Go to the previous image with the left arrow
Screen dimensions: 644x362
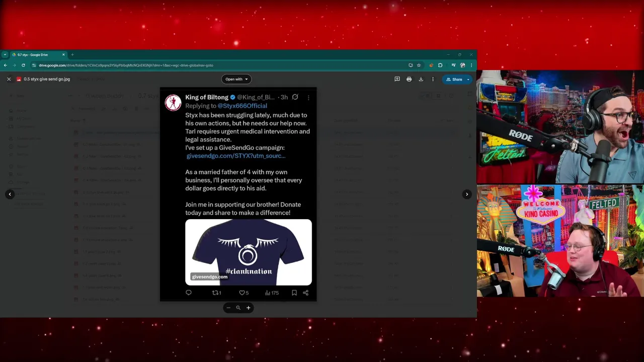coord(10,194)
